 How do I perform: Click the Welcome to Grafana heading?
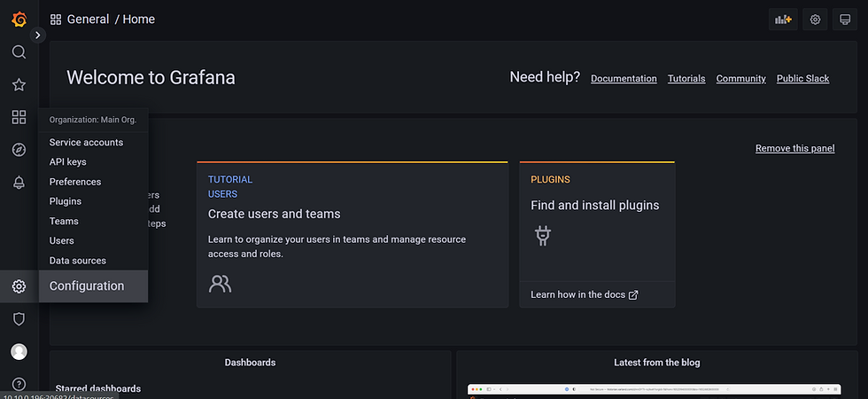coord(151,78)
